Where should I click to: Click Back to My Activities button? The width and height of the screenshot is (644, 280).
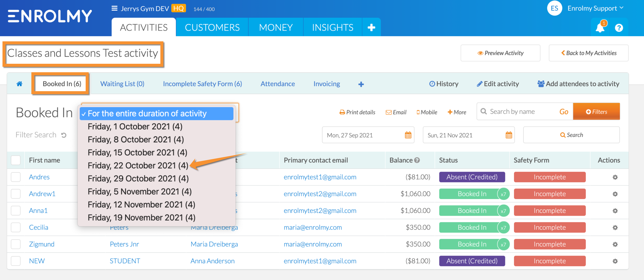tap(588, 53)
